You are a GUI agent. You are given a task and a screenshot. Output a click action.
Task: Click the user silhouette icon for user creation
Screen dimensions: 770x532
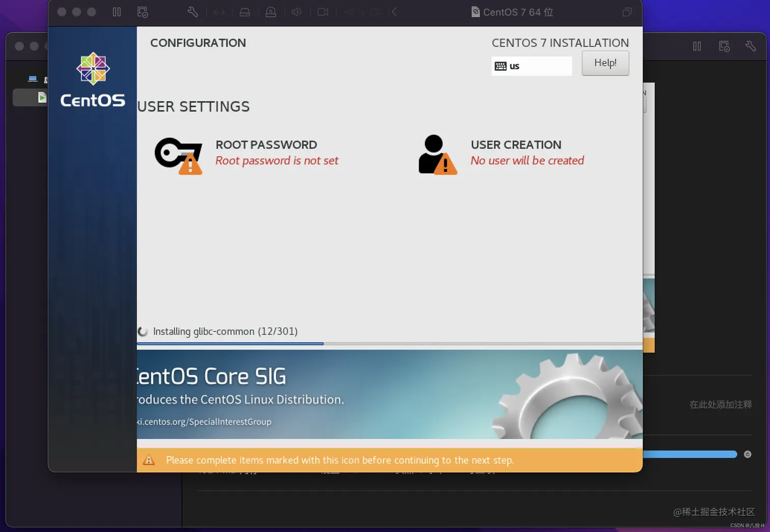437,154
